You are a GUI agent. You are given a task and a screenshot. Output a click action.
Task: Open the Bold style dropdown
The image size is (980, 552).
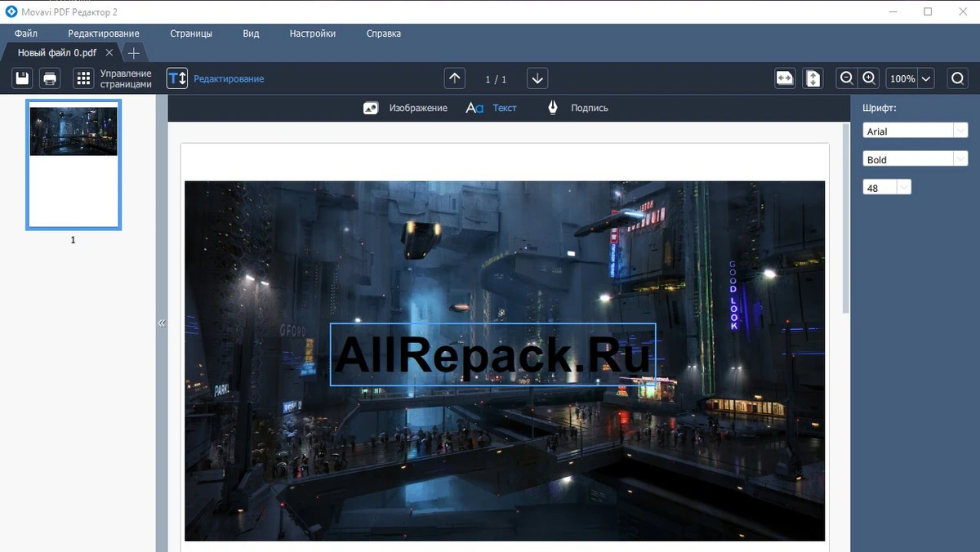915,159
